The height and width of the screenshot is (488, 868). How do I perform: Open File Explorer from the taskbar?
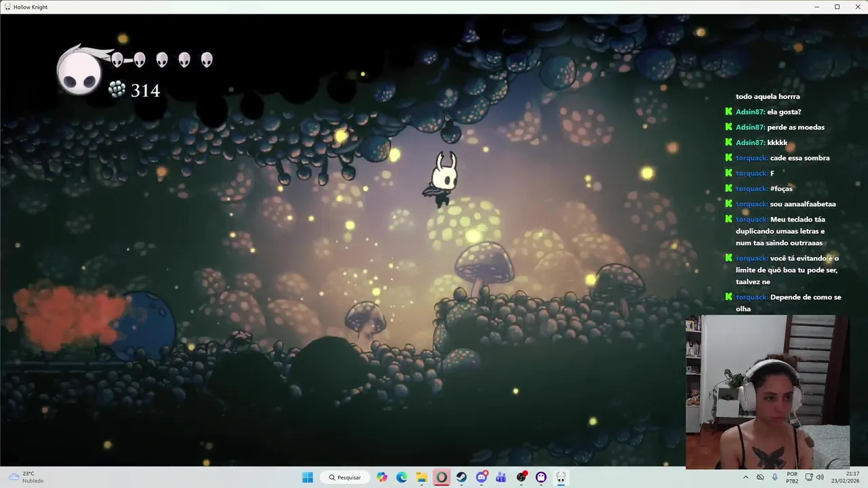click(421, 477)
